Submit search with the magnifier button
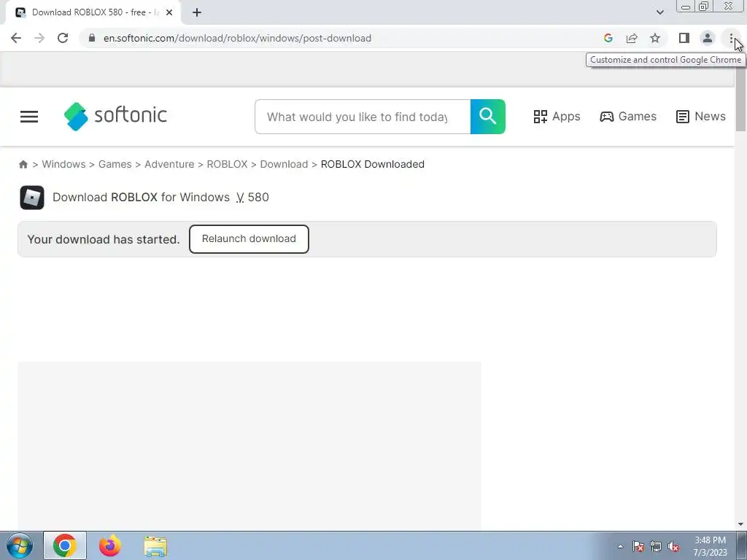This screenshot has width=747, height=560. click(488, 117)
